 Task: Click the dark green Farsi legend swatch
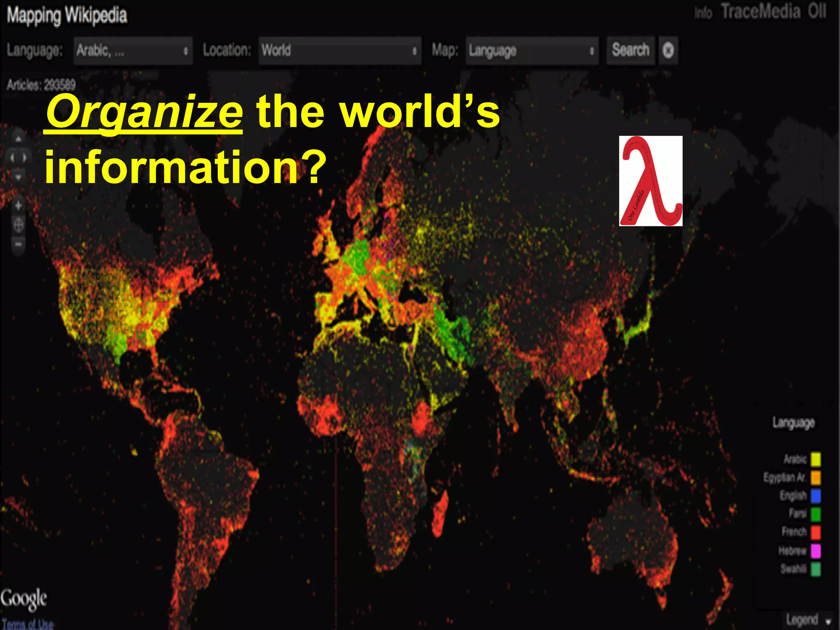(x=816, y=514)
